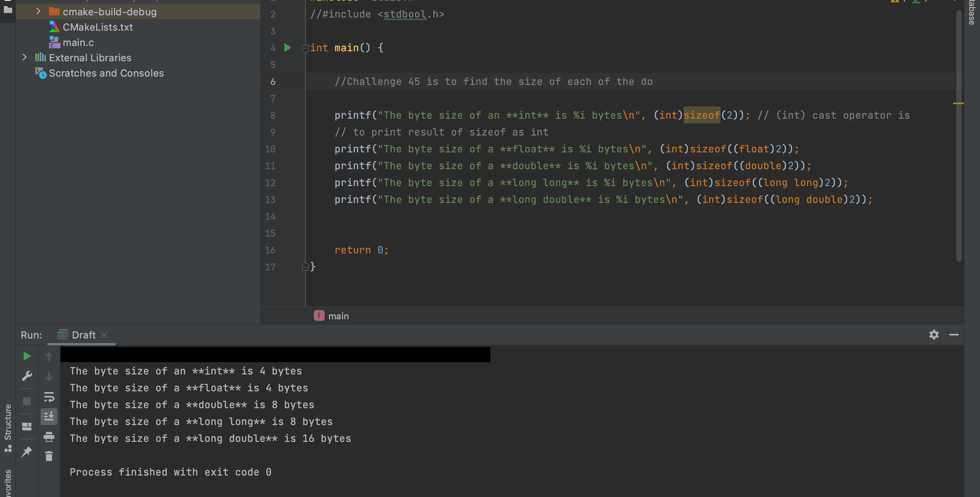Open main.c in project tree
This screenshot has width=980, height=497.
(78, 43)
